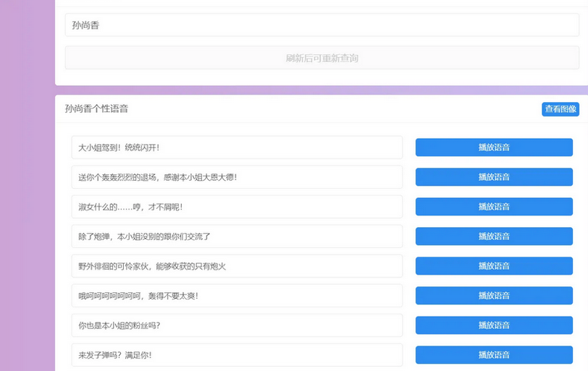Play voice for 野外徘徊的可怜家伙 line
The height and width of the screenshot is (371, 588).
tap(494, 266)
